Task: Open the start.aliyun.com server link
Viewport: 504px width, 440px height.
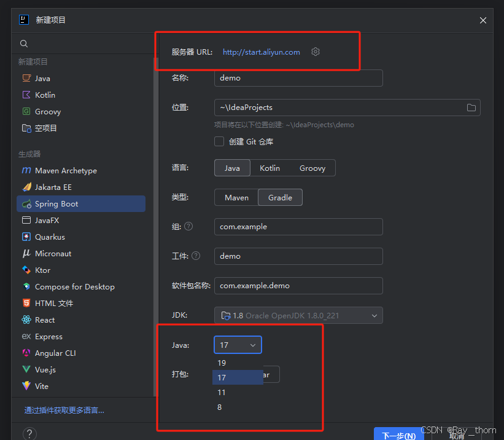Action: click(262, 52)
